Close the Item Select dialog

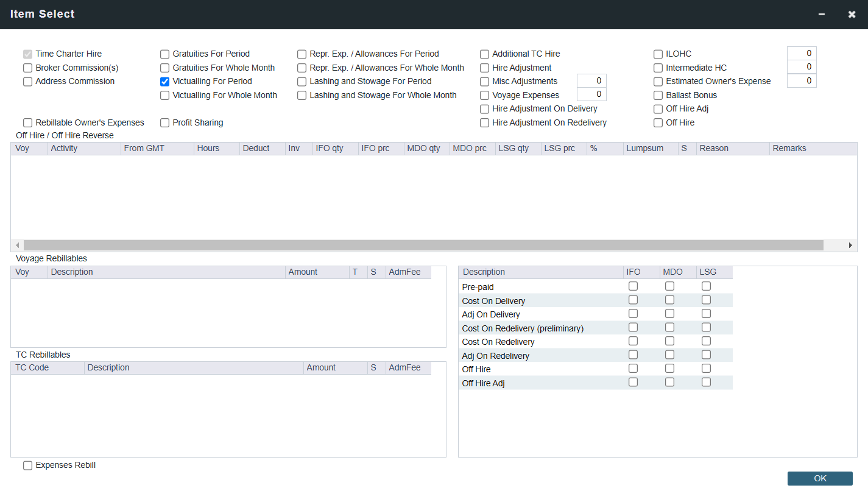click(852, 14)
